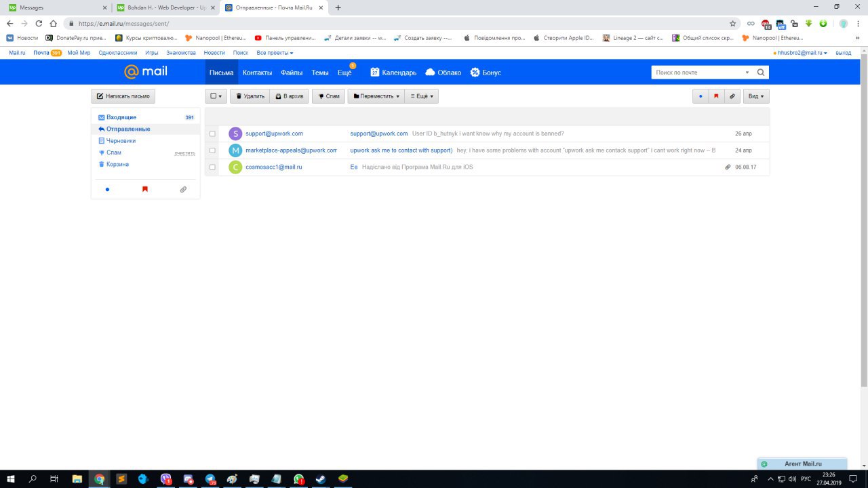Image resolution: width=868 pixels, height=488 pixels.
Task: Open the Бонус section
Action: click(x=486, y=73)
